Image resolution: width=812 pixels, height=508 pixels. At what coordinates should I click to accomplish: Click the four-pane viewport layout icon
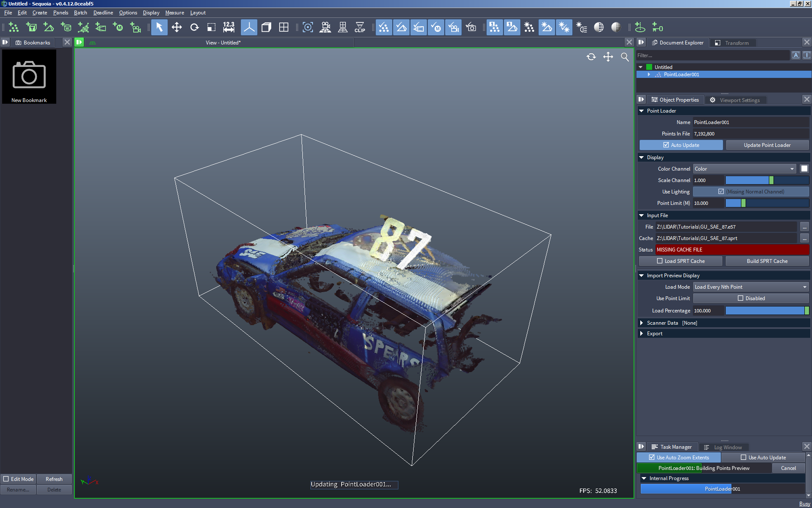tap(284, 28)
